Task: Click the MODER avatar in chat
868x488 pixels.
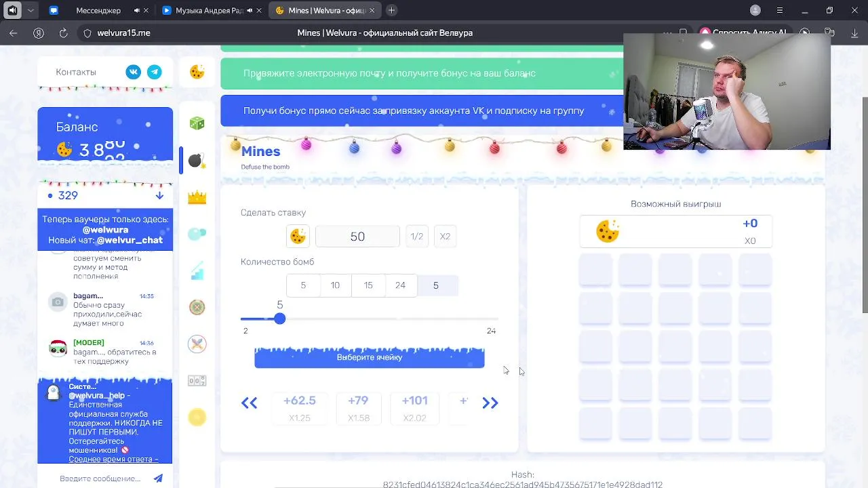Action: [58, 347]
